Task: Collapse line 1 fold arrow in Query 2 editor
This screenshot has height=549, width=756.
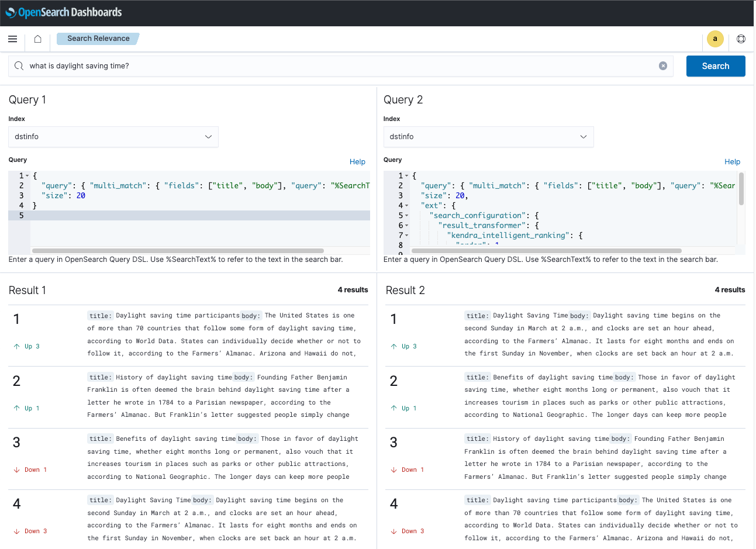Action: point(406,175)
